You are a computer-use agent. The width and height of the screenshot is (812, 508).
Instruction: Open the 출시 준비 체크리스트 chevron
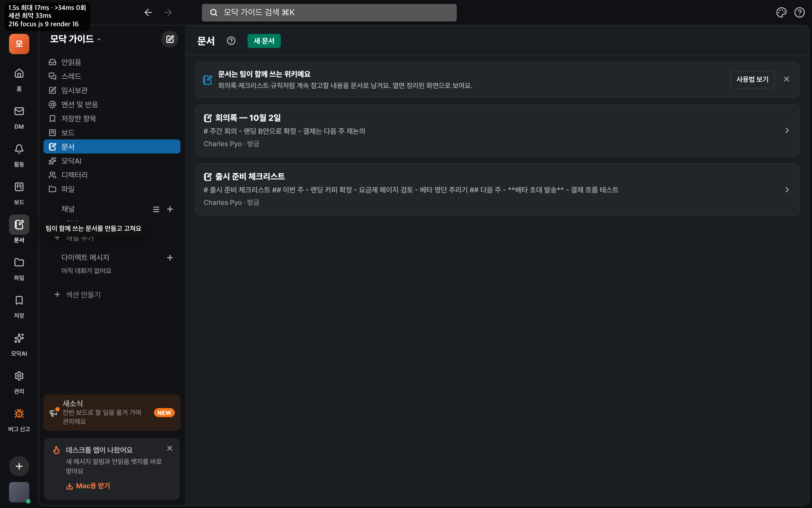[787, 189]
